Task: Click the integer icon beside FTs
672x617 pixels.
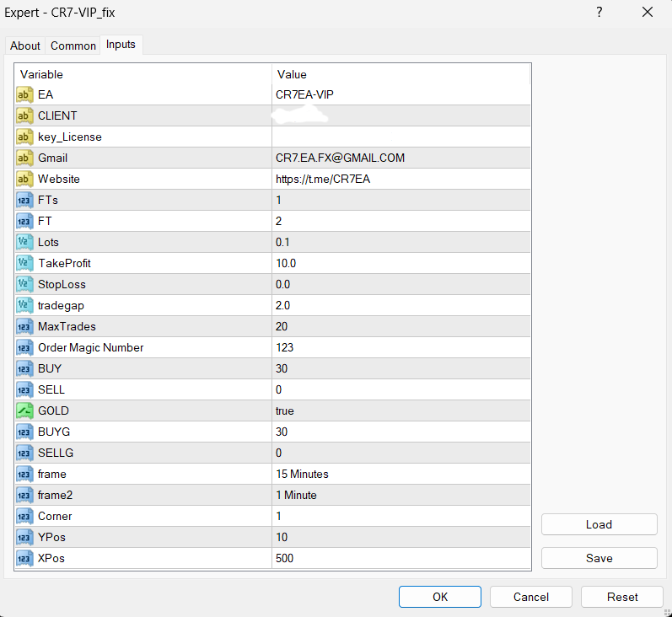Action: click(x=24, y=200)
